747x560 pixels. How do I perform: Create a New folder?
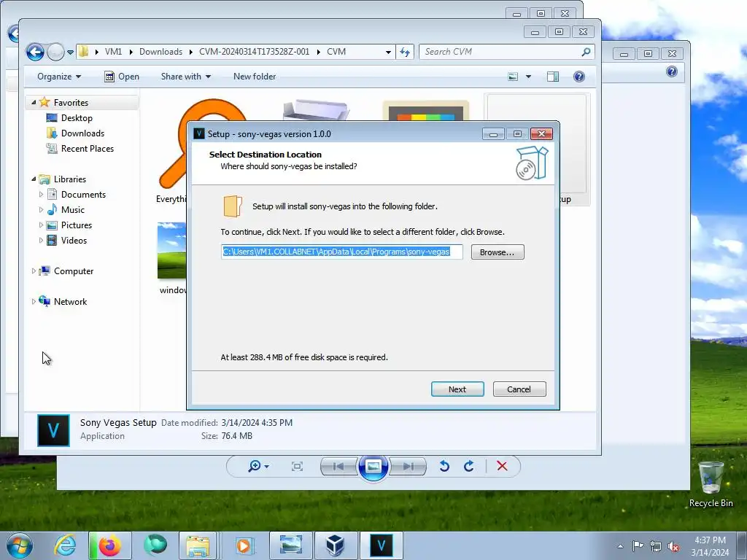click(x=255, y=76)
